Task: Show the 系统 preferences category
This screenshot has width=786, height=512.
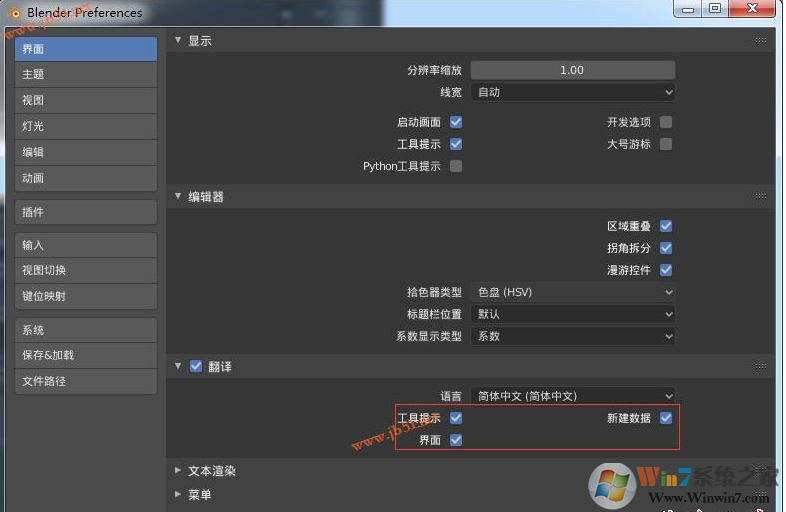Action: coord(86,330)
